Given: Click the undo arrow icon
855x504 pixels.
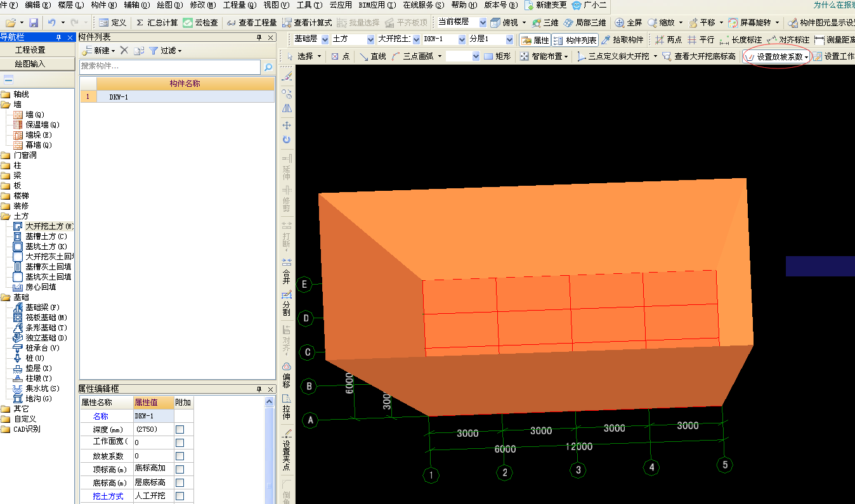Looking at the screenshot, I should point(52,23).
